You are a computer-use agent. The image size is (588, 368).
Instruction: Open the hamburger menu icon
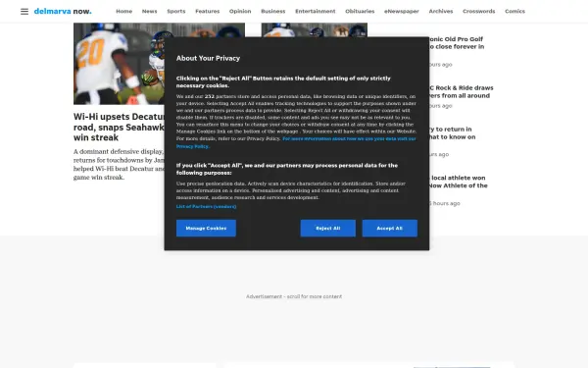[x=24, y=11]
